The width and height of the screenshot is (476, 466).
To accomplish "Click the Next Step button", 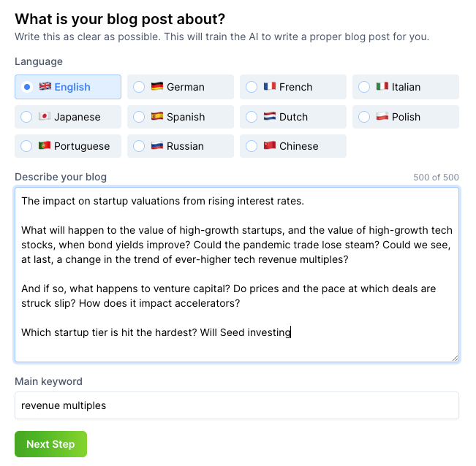I will point(50,444).
